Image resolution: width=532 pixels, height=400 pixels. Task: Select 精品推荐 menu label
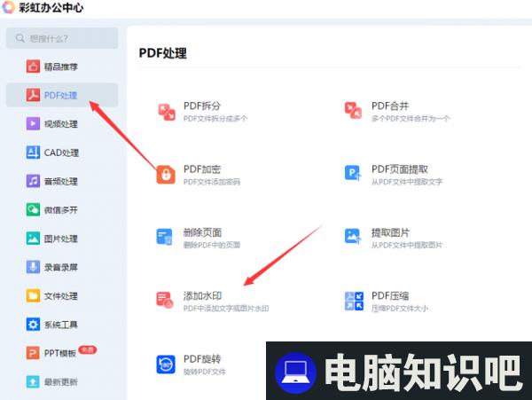[61, 67]
